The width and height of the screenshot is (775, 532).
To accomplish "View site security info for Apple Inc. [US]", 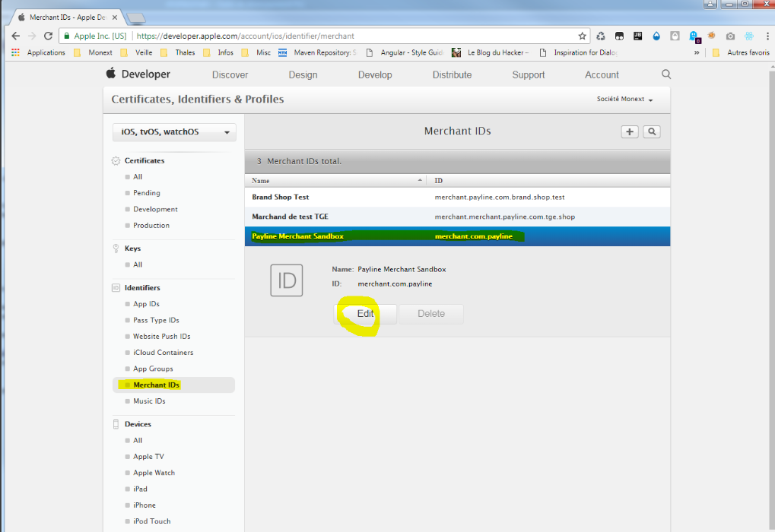I will 95,36.
